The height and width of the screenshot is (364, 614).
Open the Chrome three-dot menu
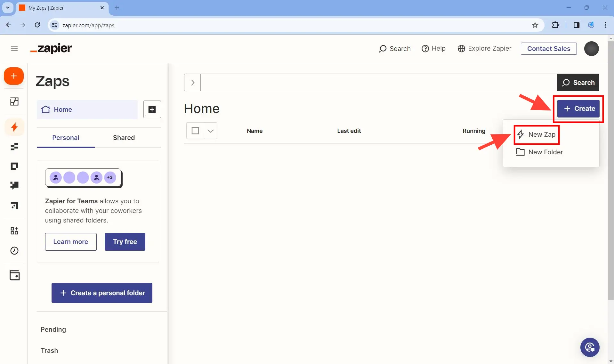point(605,25)
